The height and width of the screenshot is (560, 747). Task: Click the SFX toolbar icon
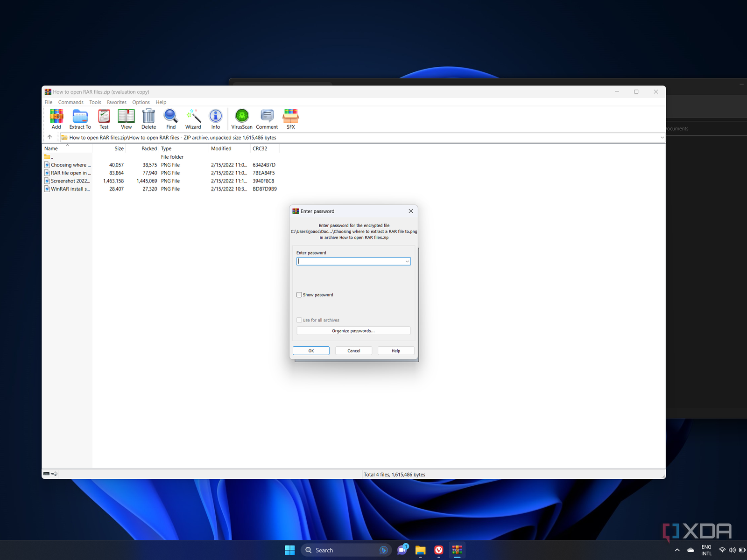tap(290, 119)
